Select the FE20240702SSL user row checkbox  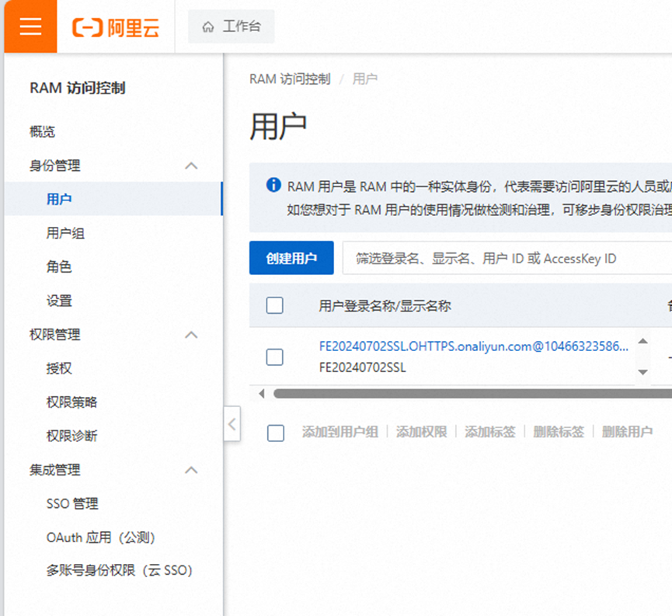pyautogui.click(x=274, y=357)
